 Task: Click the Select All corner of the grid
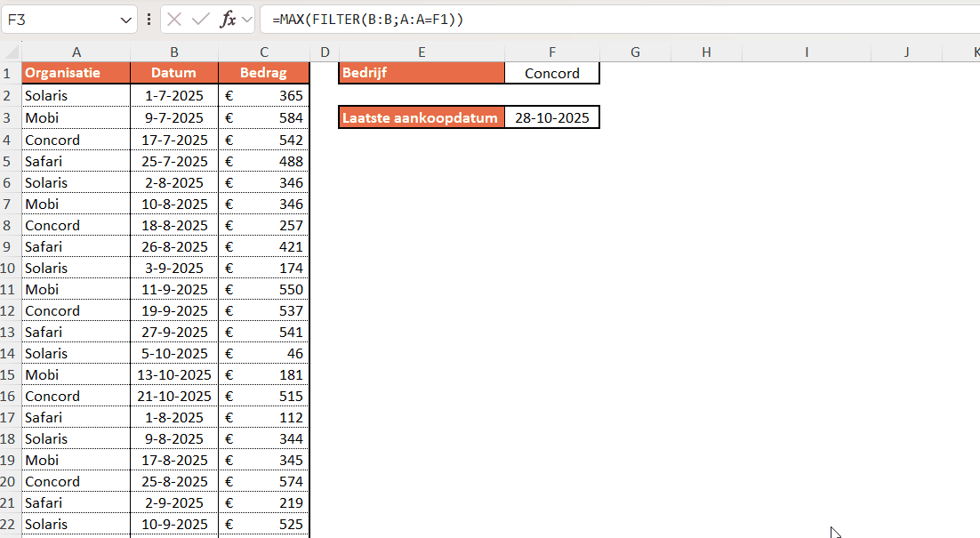click(11, 52)
